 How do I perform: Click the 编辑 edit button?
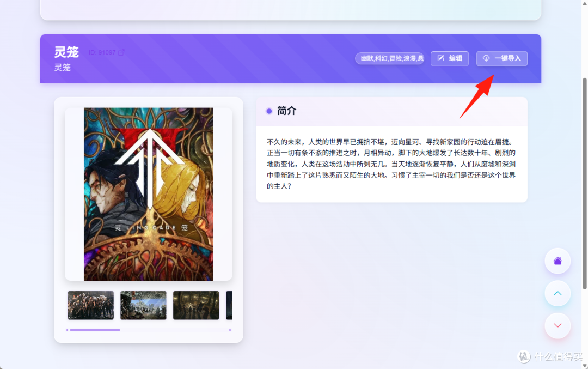click(449, 58)
